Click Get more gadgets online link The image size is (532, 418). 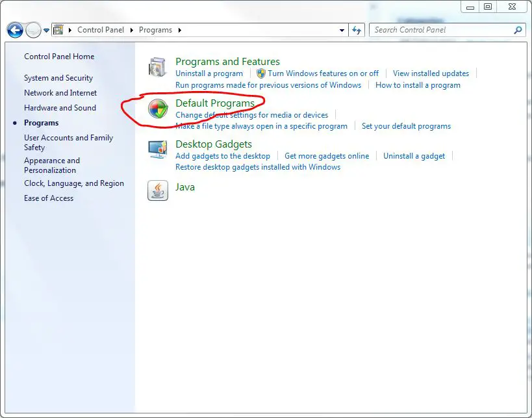327,156
